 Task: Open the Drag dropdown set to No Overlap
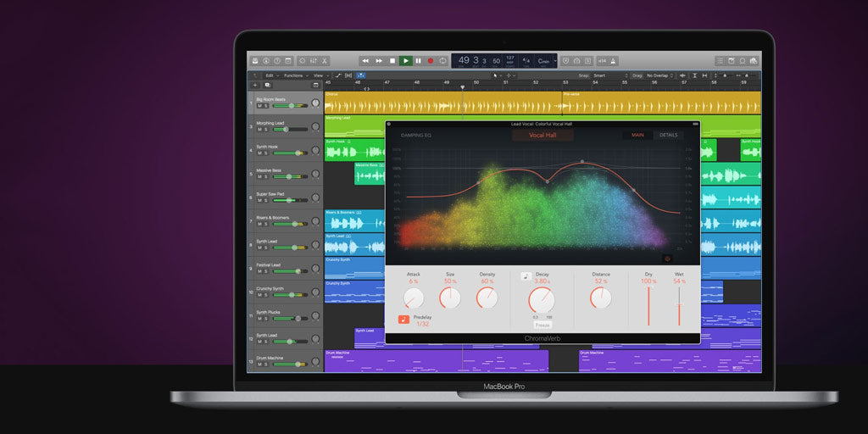(x=659, y=75)
